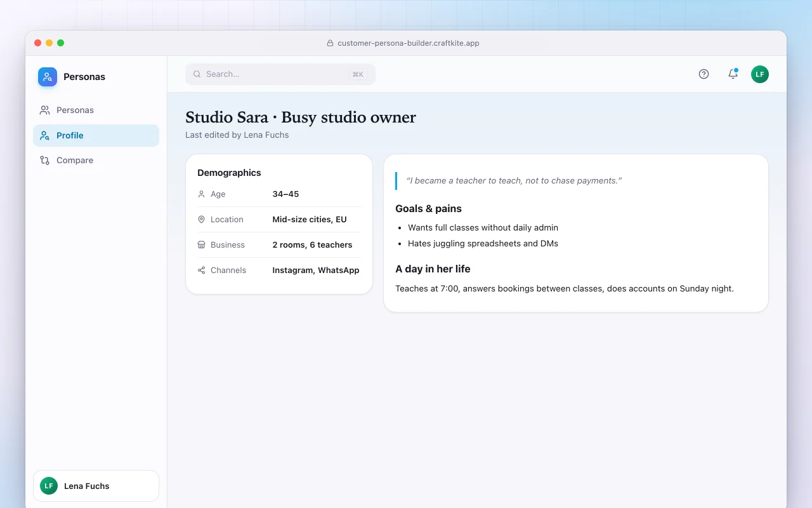Viewport: 812px width, 508px height.
Task: Click the Demographics heading
Action: pos(229,173)
